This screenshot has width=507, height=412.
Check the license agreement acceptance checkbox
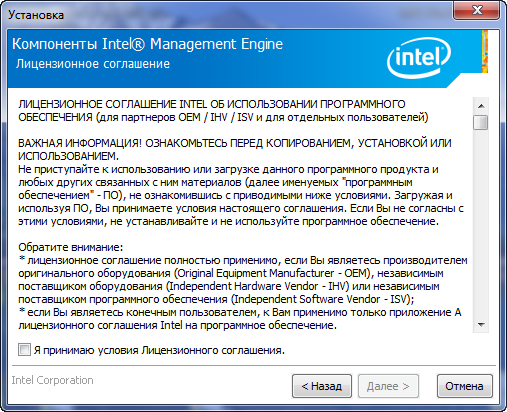click(x=24, y=350)
